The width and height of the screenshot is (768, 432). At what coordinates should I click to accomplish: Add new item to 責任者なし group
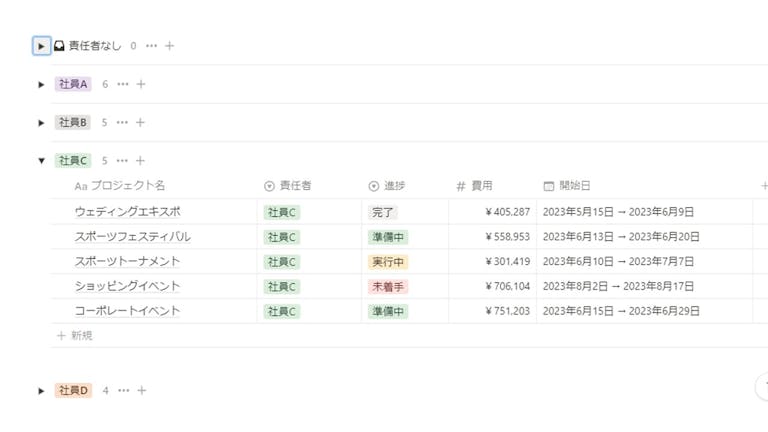pos(169,46)
